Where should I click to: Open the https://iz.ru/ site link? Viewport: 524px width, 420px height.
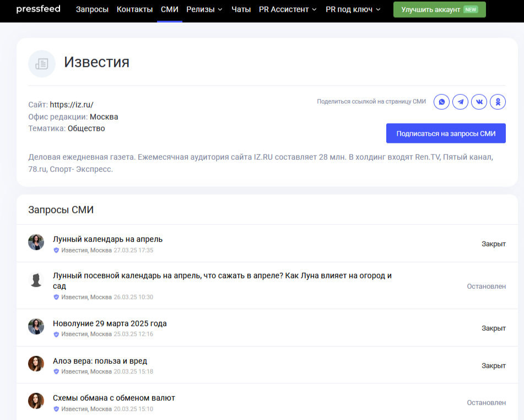(x=72, y=105)
